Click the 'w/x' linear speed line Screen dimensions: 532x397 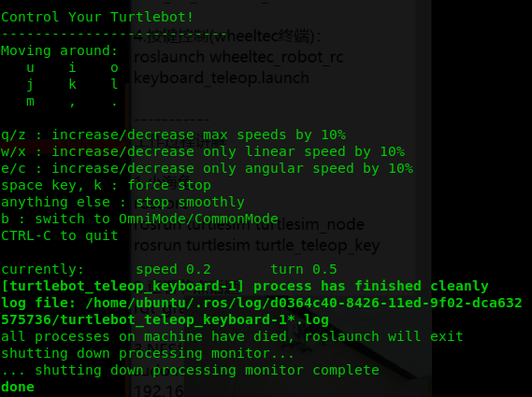[x=203, y=151]
